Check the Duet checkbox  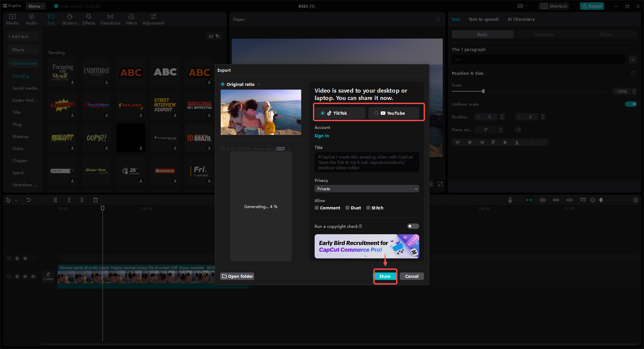point(347,208)
